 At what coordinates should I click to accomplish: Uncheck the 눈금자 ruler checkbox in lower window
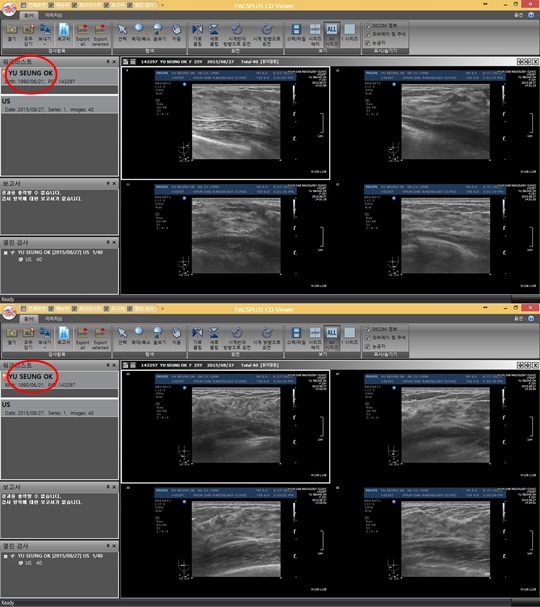coord(367,346)
